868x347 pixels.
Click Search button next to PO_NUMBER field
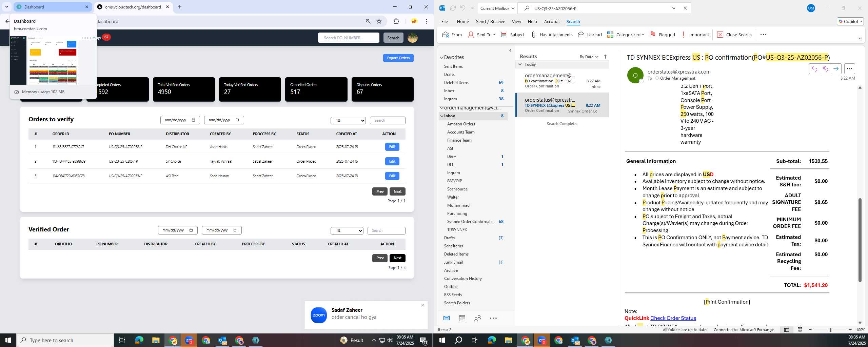pos(393,38)
